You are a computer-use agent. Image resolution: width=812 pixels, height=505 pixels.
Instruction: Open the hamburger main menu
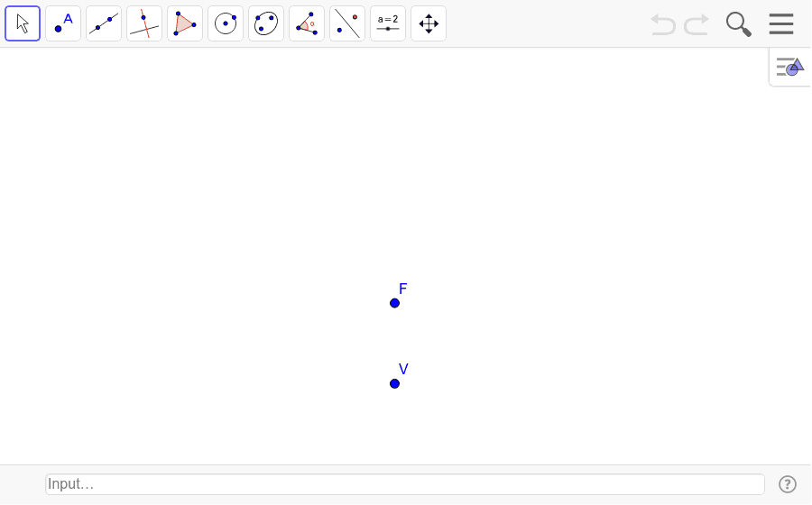(x=781, y=23)
